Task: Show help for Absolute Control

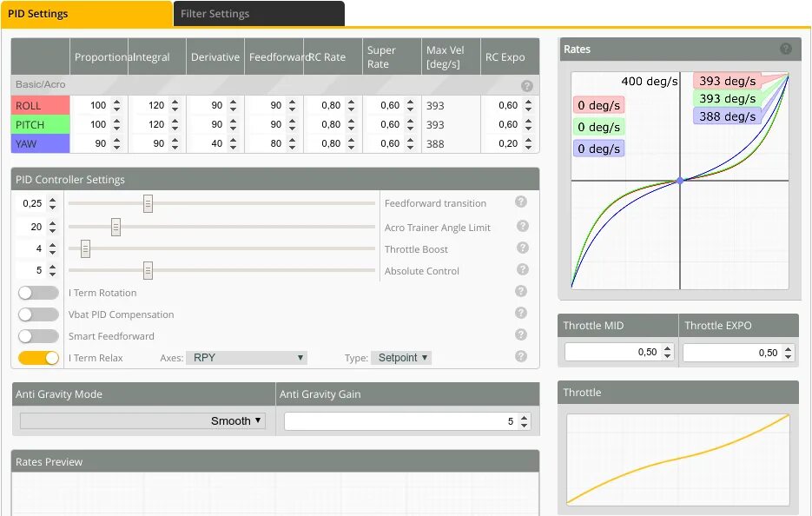Action: point(523,269)
